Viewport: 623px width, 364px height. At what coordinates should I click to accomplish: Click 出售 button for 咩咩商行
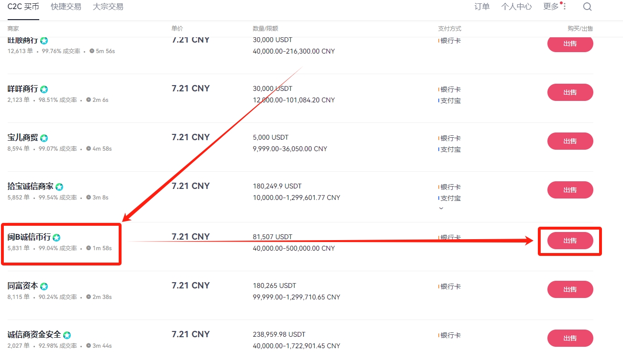point(570,92)
